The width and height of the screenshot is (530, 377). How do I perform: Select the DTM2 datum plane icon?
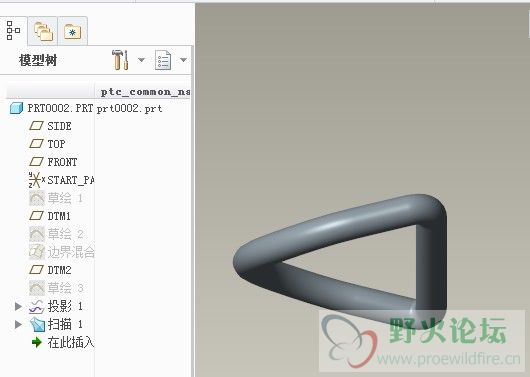[37, 270]
